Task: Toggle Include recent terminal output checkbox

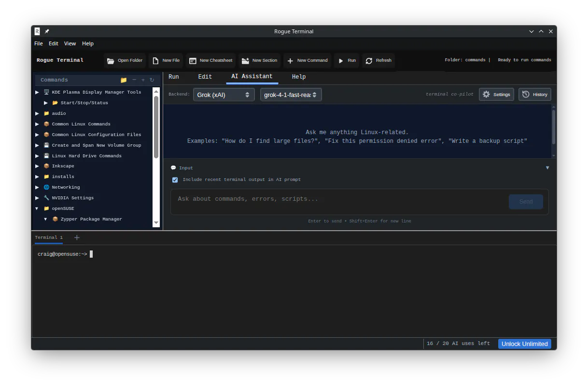Action: click(175, 180)
